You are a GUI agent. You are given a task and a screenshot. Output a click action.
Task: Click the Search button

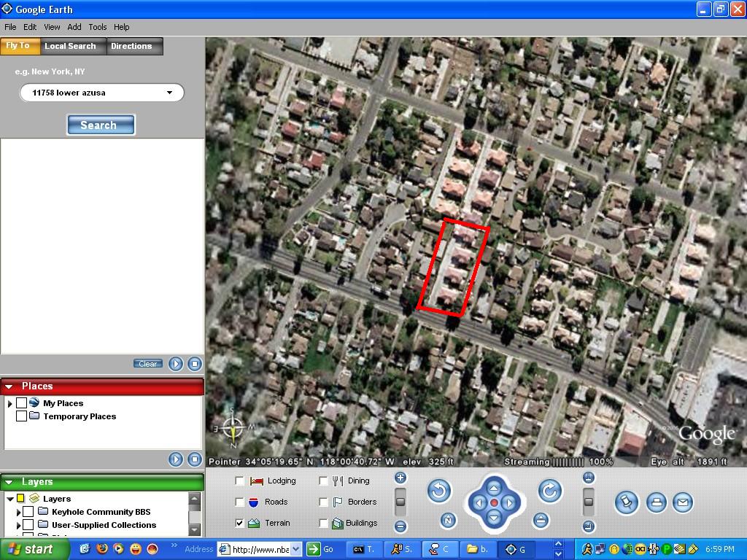101,125
